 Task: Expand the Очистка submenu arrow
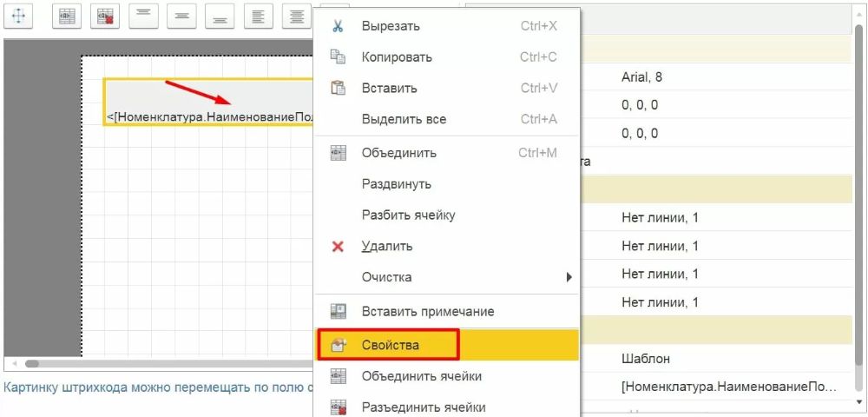coord(569,277)
